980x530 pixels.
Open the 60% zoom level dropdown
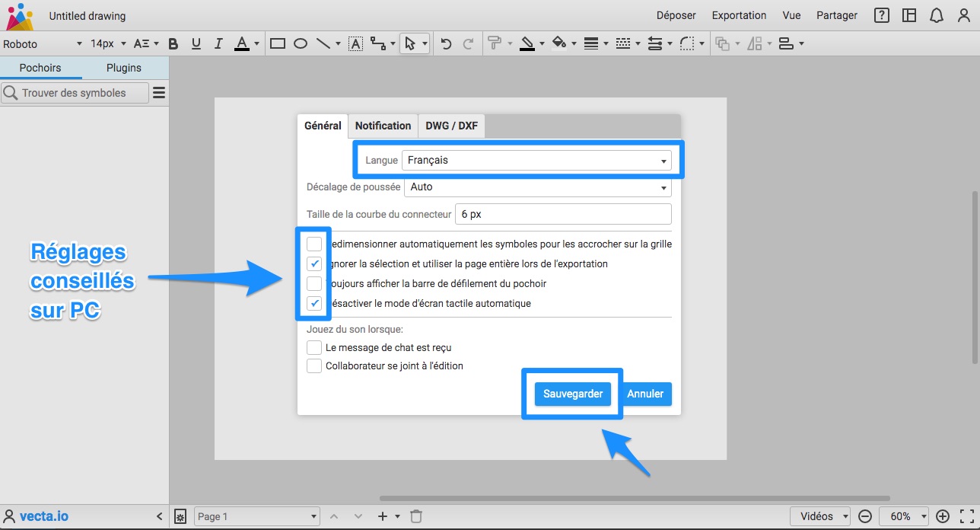click(905, 516)
